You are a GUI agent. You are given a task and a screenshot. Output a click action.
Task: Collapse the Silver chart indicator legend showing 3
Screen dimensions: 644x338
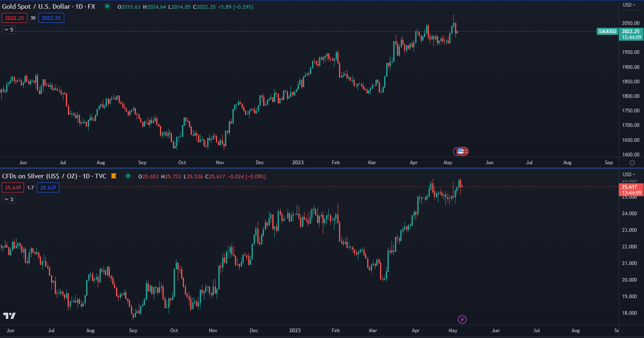pos(9,199)
